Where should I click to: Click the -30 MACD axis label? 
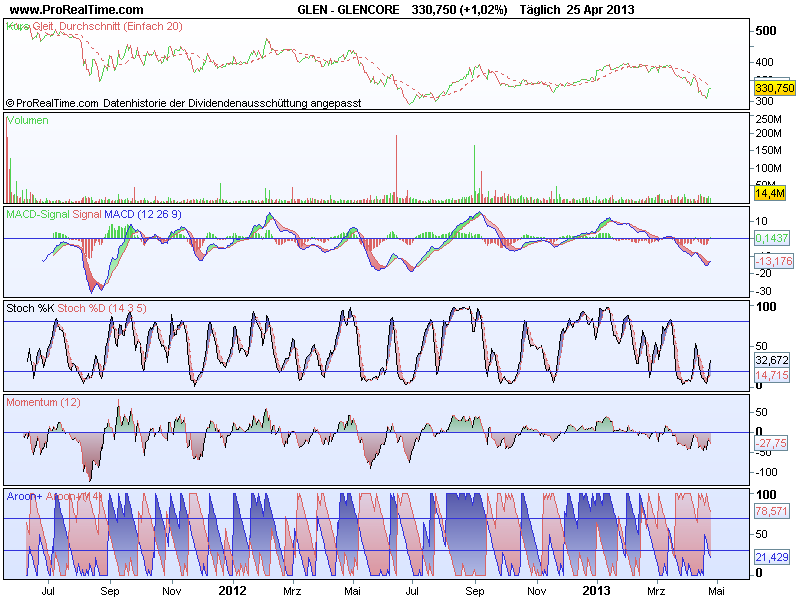pos(763,291)
